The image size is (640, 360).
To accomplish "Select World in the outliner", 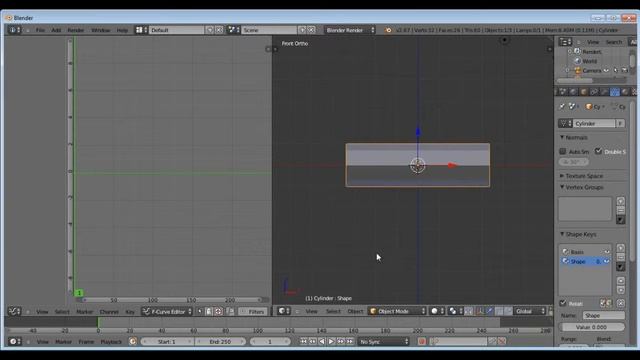I will [x=589, y=61].
